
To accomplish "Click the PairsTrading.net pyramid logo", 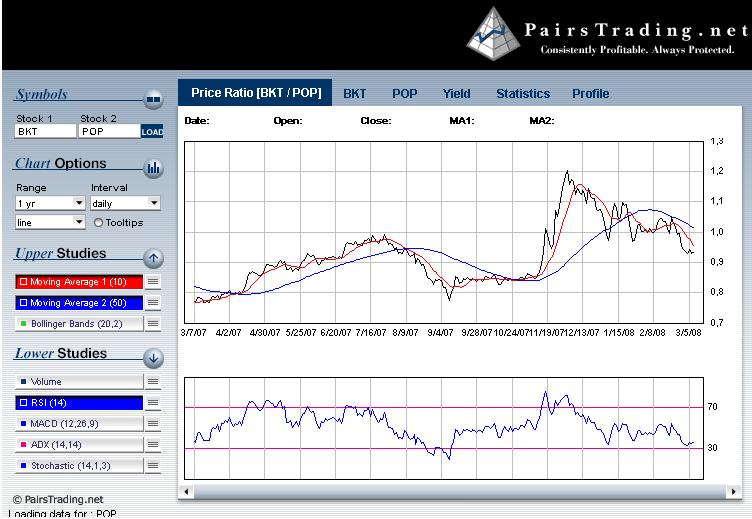I will (494, 34).
